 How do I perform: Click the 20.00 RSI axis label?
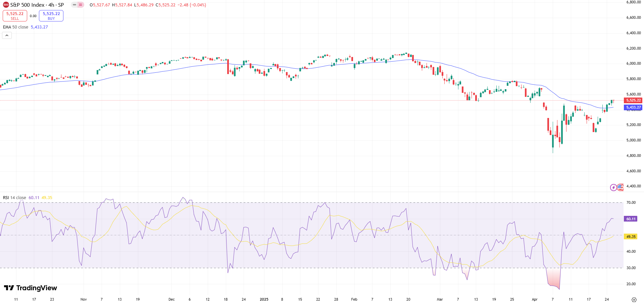(x=631, y=284)
